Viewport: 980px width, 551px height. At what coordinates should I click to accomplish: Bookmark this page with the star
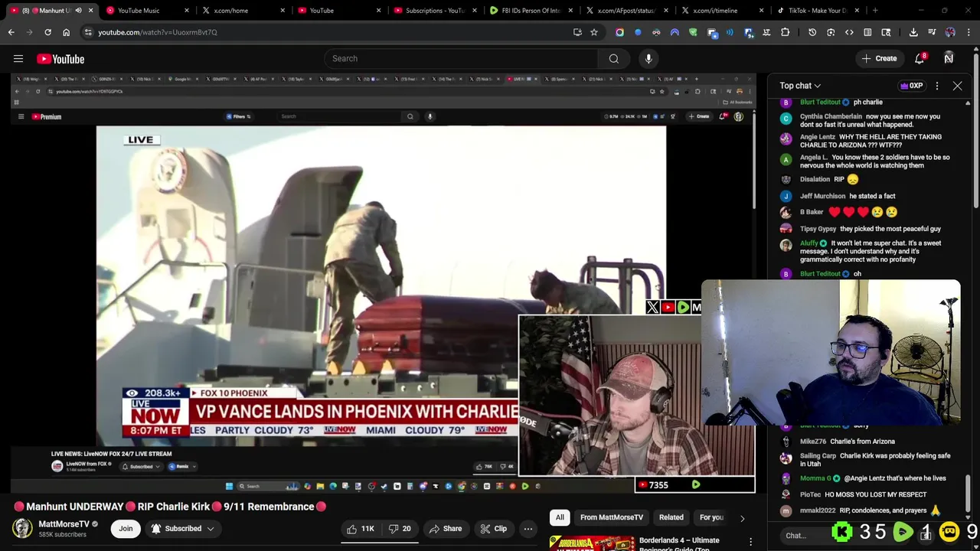[593, 32]
